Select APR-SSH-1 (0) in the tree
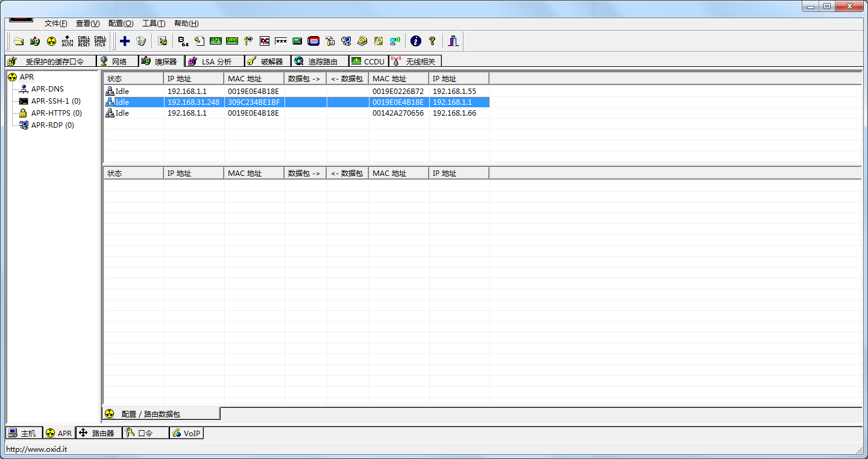The image size is (868, 459). (x=55, y=101)
